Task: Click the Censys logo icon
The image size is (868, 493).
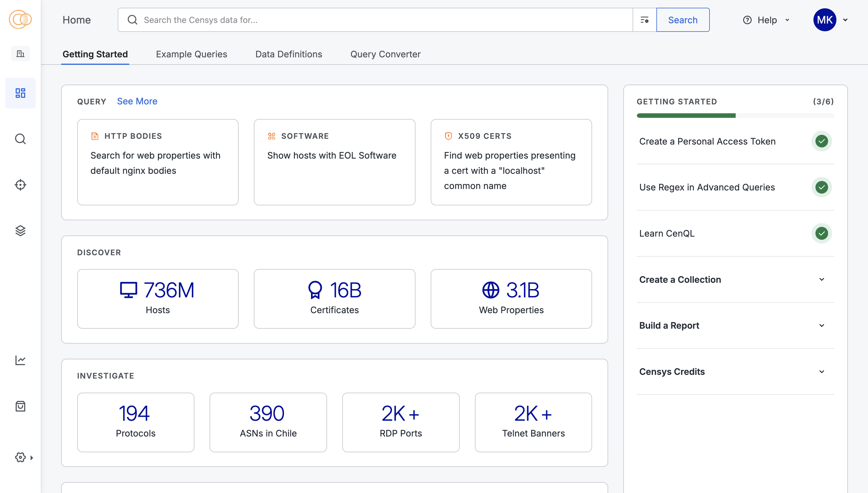Action: [20, 19]
